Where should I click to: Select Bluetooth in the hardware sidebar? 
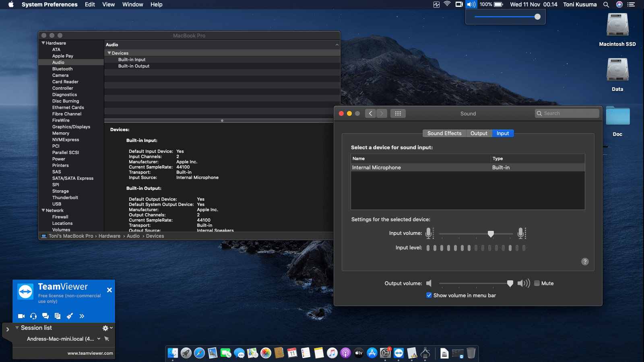click(62, 69)
